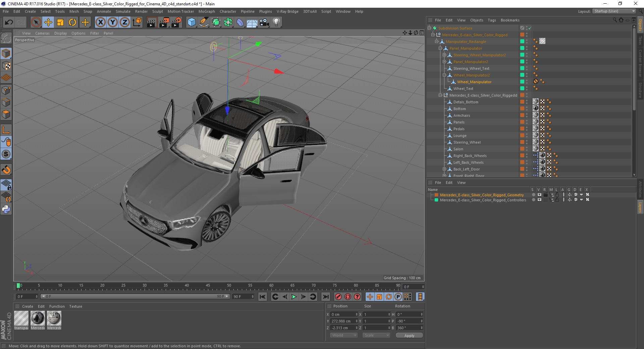The image size is (644, 349).
Task: Select the Steering_Wheel object in tree
Action: tap(467, 142)
